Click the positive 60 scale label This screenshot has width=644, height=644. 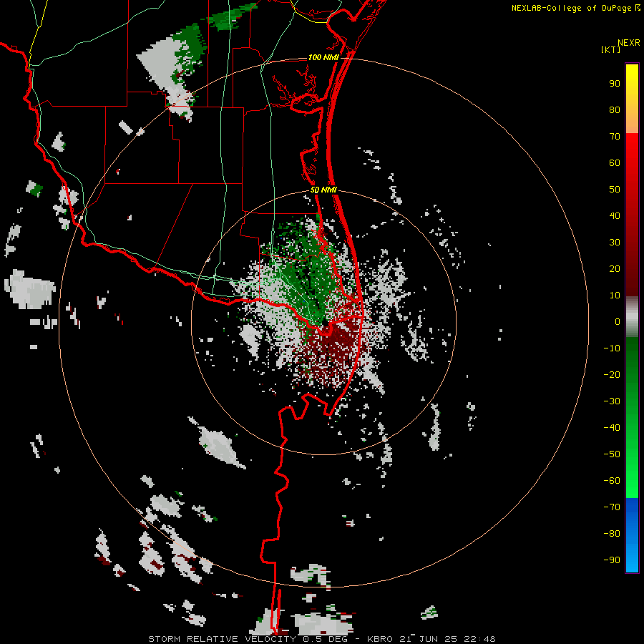(615, 163)
